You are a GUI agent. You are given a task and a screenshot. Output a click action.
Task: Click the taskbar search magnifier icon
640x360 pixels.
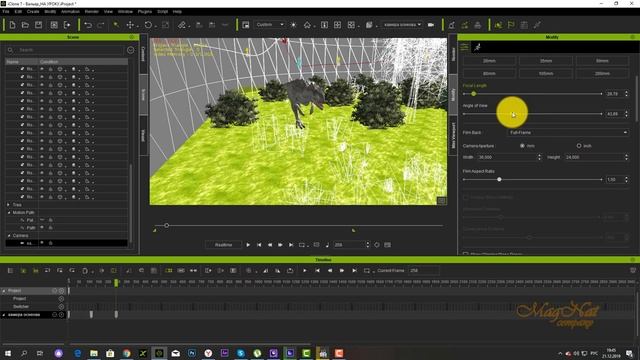click(x=24, y=353)
